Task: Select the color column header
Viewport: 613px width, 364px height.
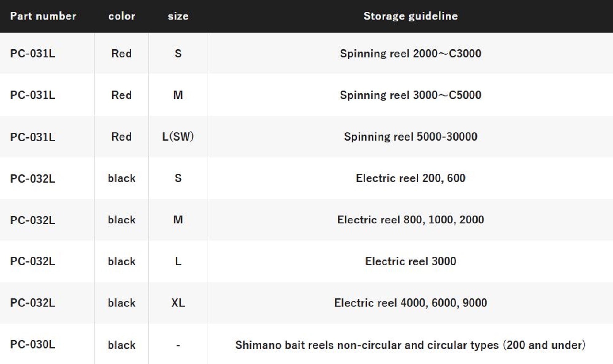Action: click(x=122, y=16)
